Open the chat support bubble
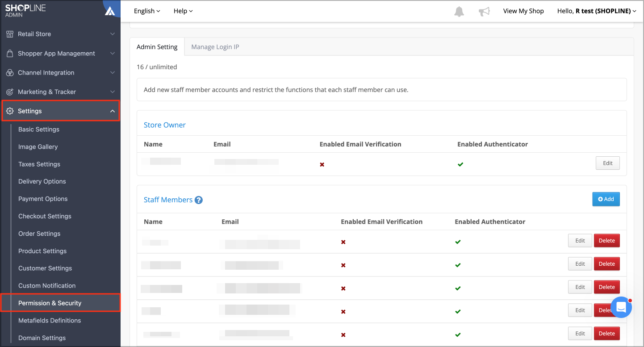The image size is (644, 347). click(621, 307)
